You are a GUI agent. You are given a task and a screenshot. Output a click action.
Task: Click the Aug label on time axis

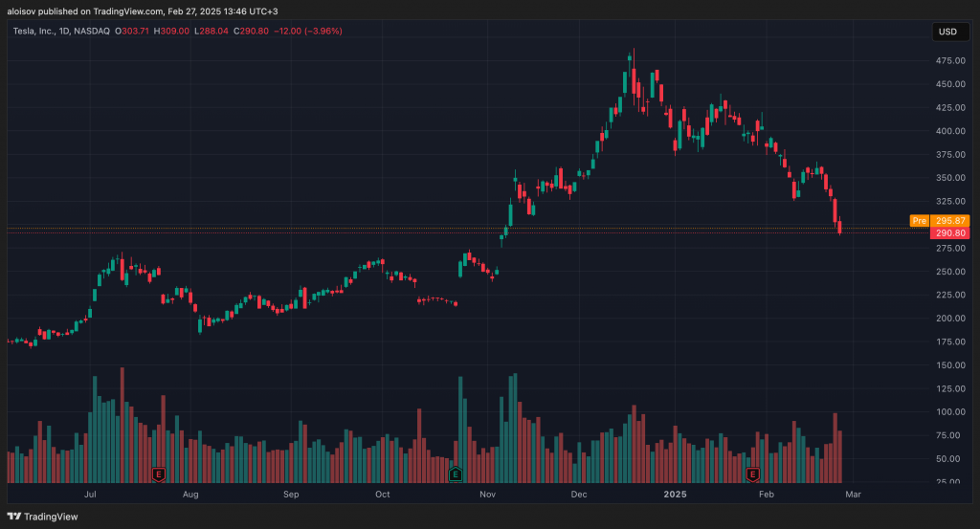coord(190,494)
